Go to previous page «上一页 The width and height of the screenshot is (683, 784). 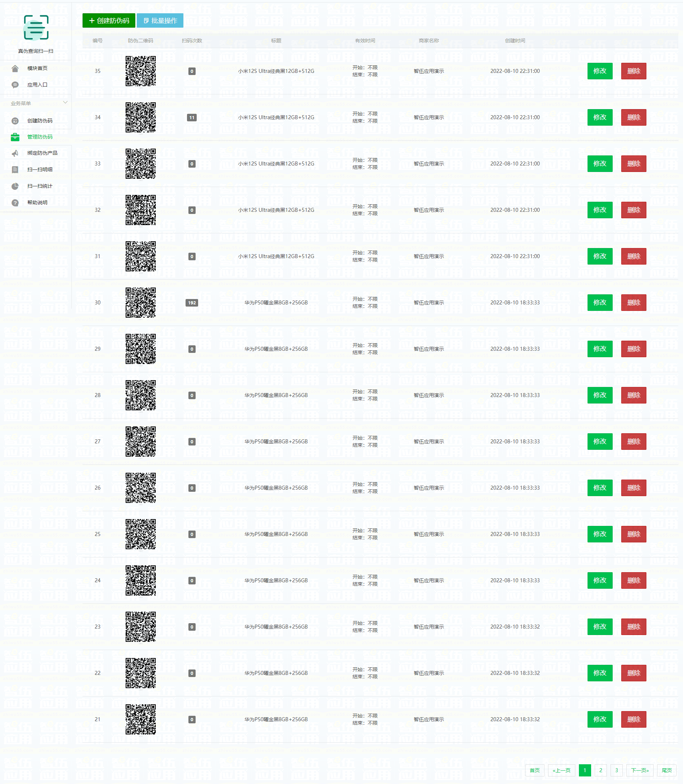[561, 770]
